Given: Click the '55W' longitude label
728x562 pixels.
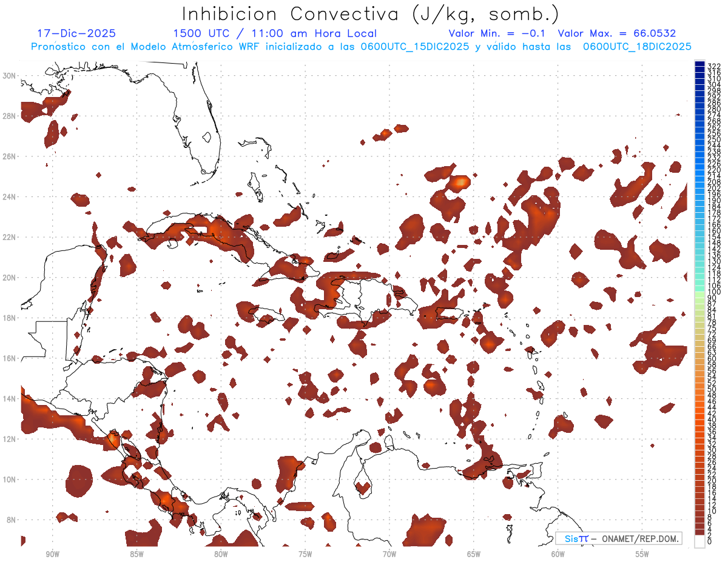Looking at the screenshot, I should tap(642, 554).
